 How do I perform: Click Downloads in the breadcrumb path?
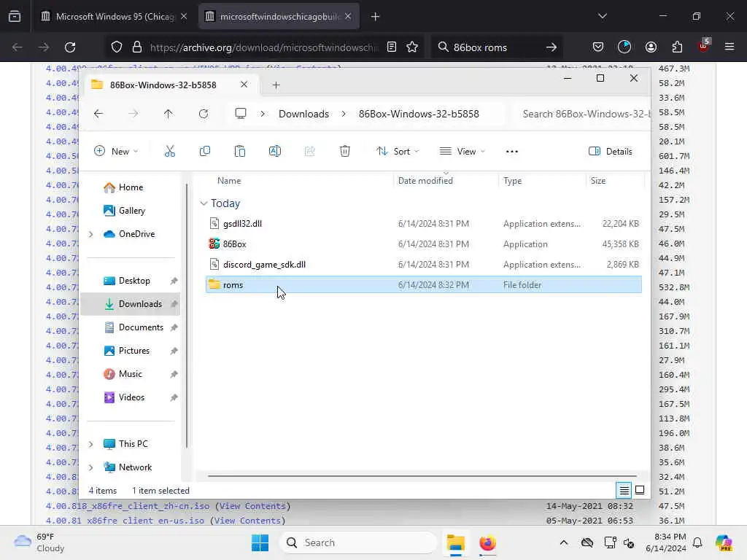303,114
